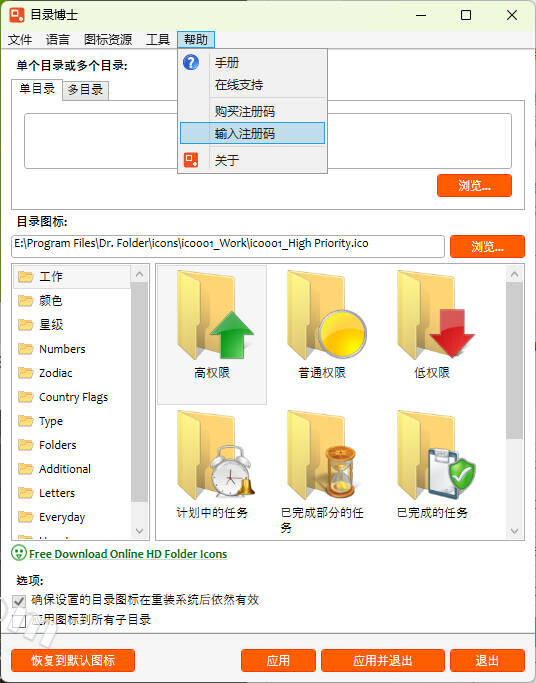This screenshot has height=683, width=536.
Task: Click the folder icon path input field
Action: 228,246
